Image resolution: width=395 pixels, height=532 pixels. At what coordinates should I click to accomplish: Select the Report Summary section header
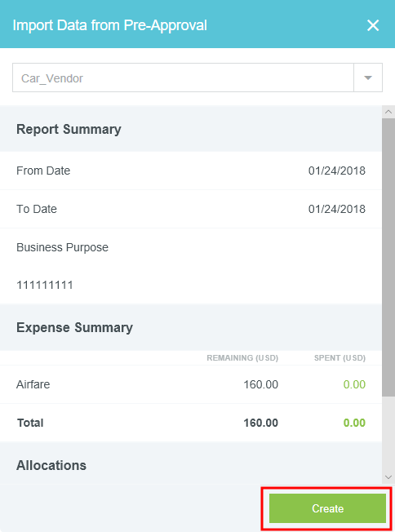69,129
